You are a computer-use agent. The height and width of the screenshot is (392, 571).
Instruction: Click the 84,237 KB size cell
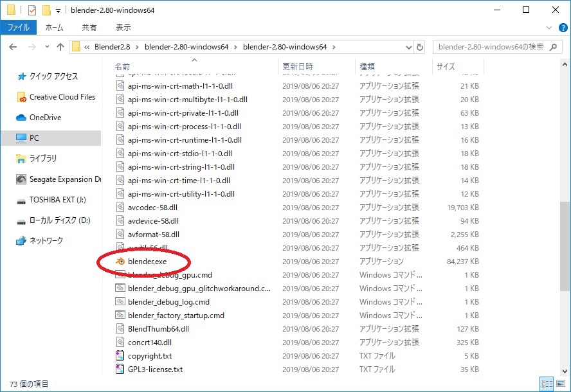[x=462, y=262]
